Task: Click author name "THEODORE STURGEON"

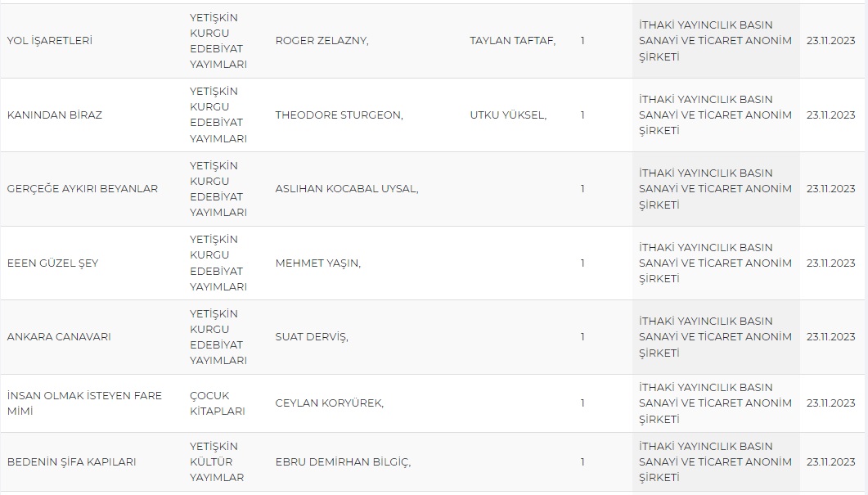Action: [339, 115]
